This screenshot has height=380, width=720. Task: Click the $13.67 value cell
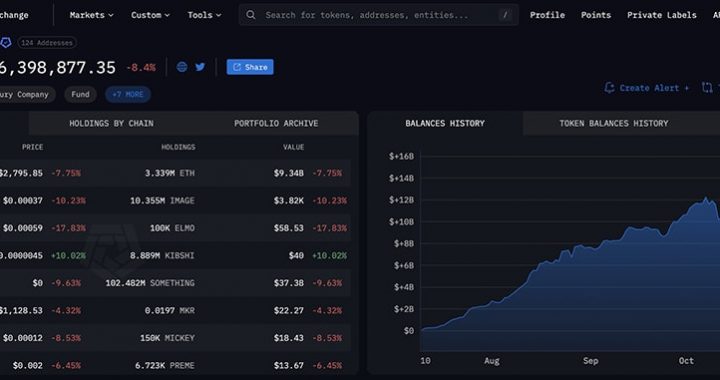pos(288,366)
